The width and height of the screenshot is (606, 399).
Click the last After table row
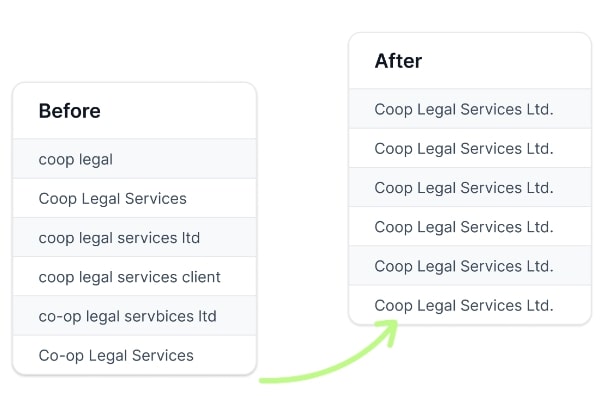pos(470,305)
